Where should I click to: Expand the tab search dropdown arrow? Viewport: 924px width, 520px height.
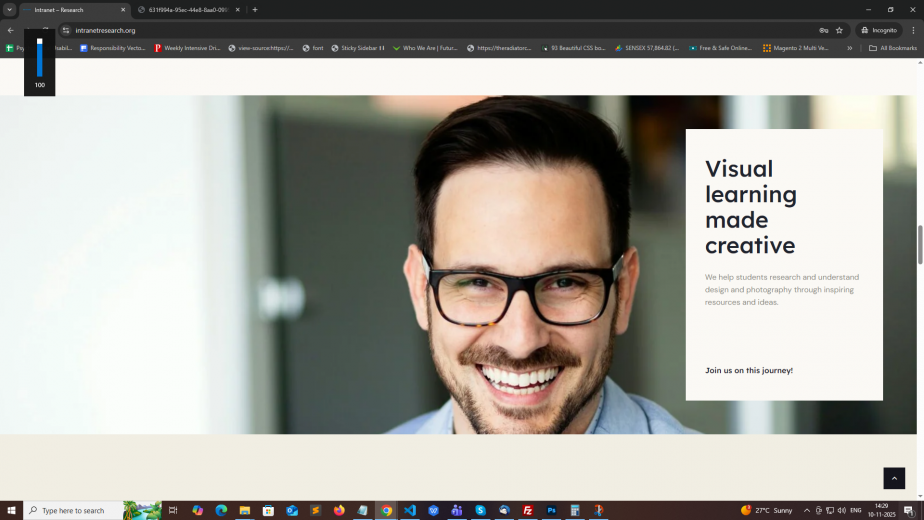tap(9, 10)
